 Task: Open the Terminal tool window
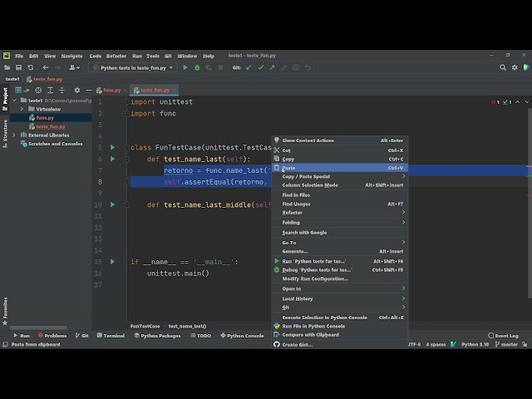click(111, 336)
